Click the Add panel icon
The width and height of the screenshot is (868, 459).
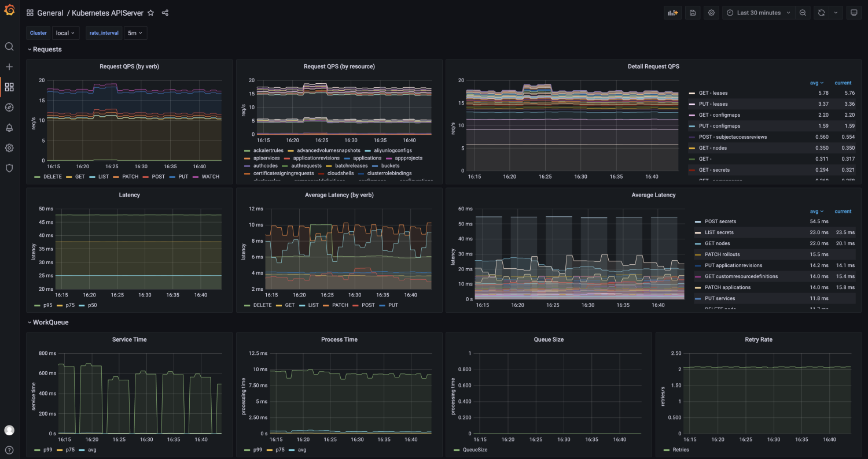(672, 13)
